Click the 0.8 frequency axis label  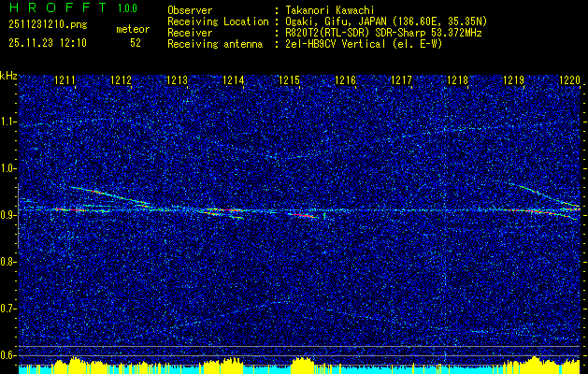(8, 262)
